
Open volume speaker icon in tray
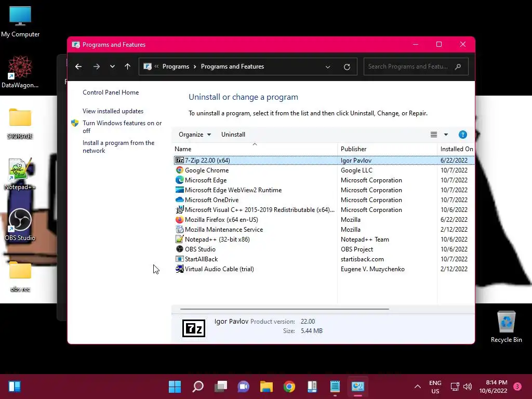pyautogui.click(x=468, y=387)
